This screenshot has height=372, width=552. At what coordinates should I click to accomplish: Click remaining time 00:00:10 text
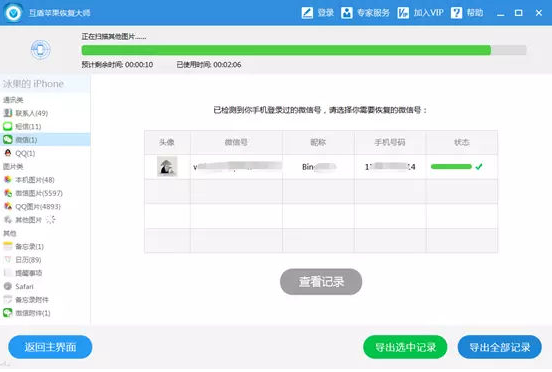click(117, 65)
